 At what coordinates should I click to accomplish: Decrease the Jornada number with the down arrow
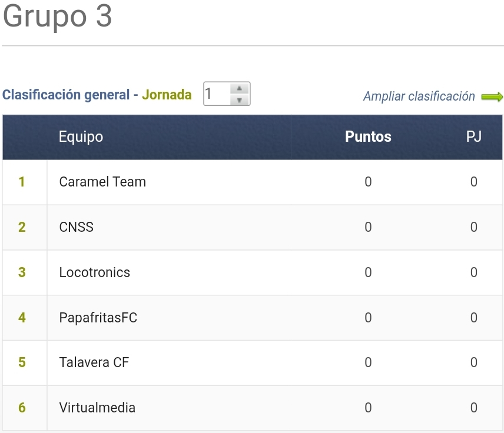pyautogui.click(x=239, y=100)
